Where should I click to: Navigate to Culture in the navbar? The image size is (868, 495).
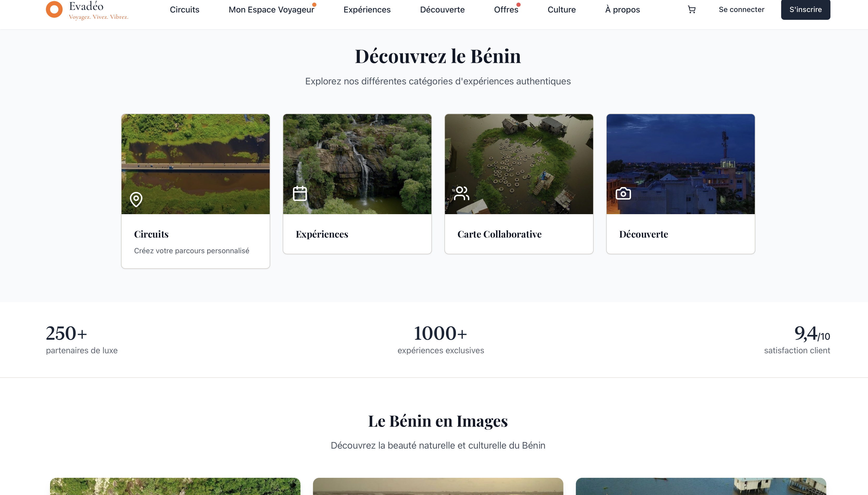(562, 10)
